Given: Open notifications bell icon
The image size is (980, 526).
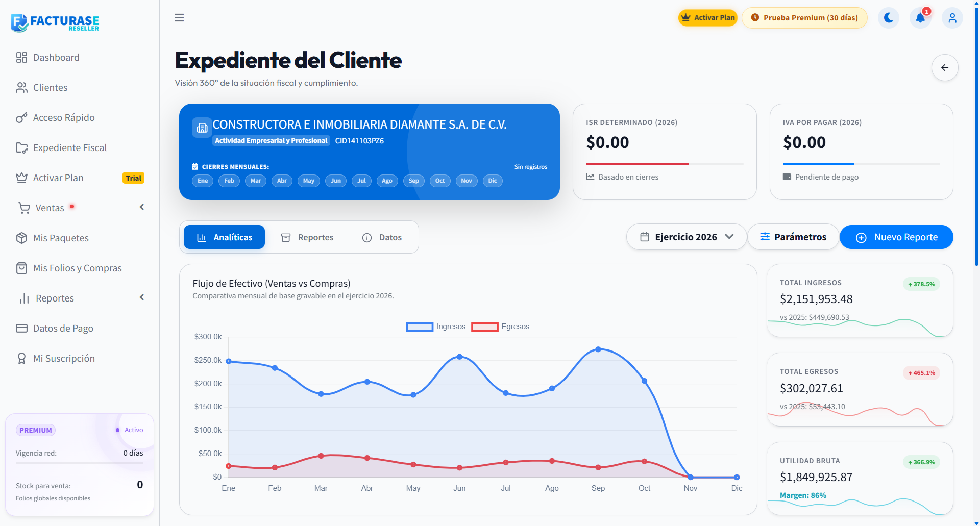Looking at the screenshot, I should pos(920,18).
